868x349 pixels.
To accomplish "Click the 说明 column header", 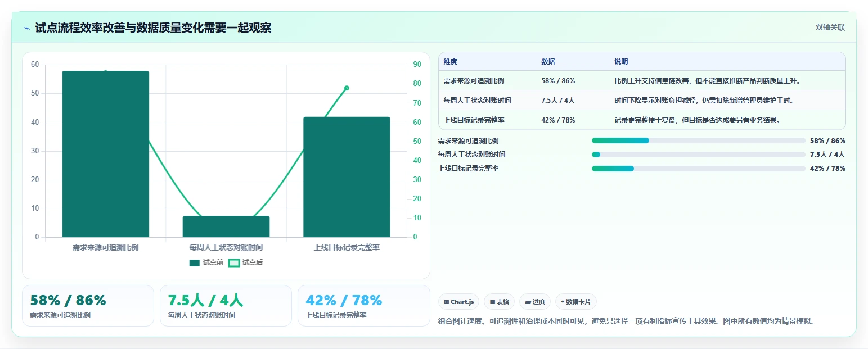I will [621, 62].
